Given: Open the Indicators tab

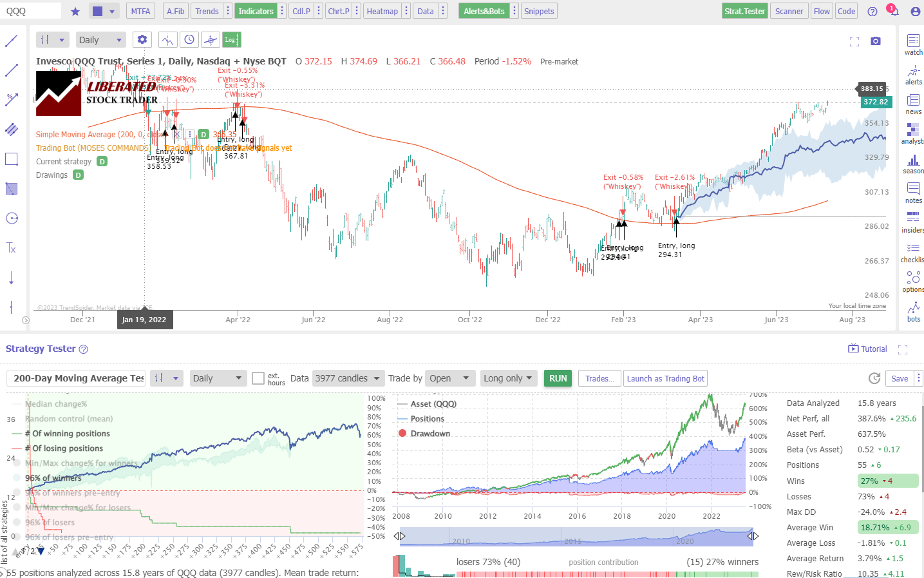Looking at the screenshot, I should [x=256, y=11].
